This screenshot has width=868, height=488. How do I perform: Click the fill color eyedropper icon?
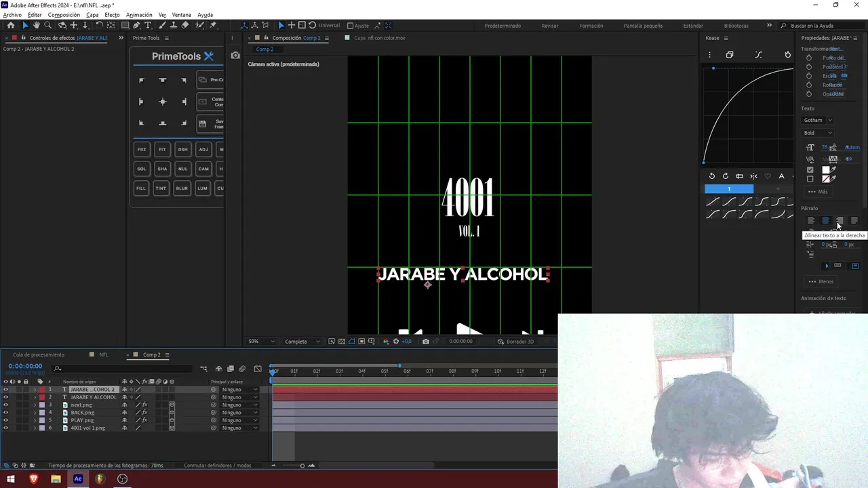coord(833,169)
